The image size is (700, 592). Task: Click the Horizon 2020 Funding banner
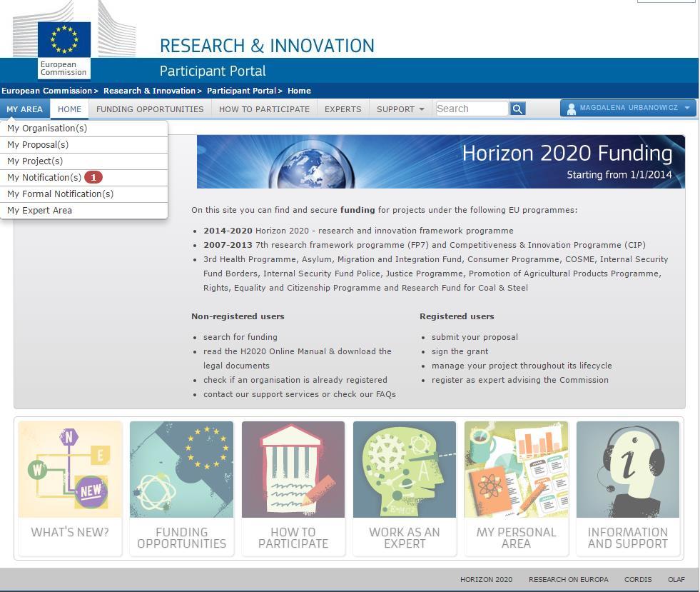(441, 161)
